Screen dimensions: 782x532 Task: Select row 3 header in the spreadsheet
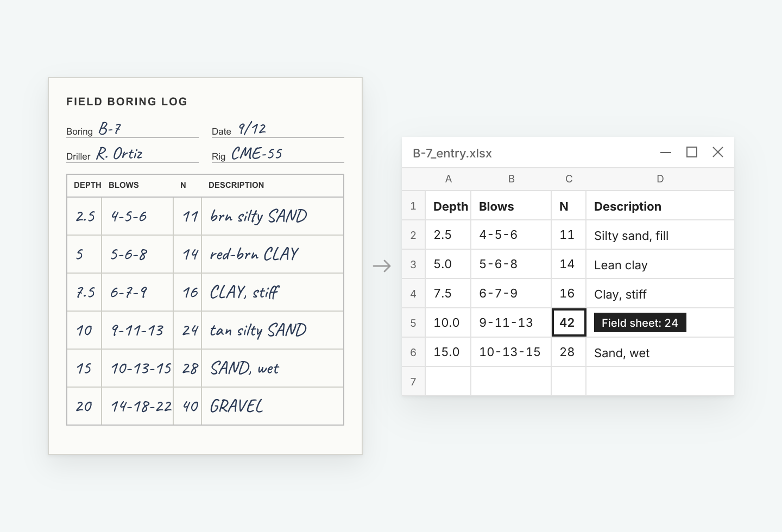pyautogui.click(x=413, y=264)
